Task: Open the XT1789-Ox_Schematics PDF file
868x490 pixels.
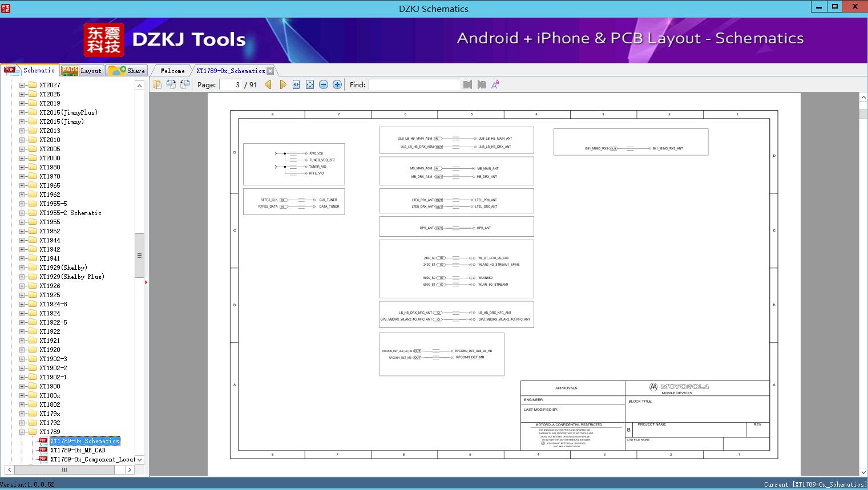Action: tap(84, 441)
